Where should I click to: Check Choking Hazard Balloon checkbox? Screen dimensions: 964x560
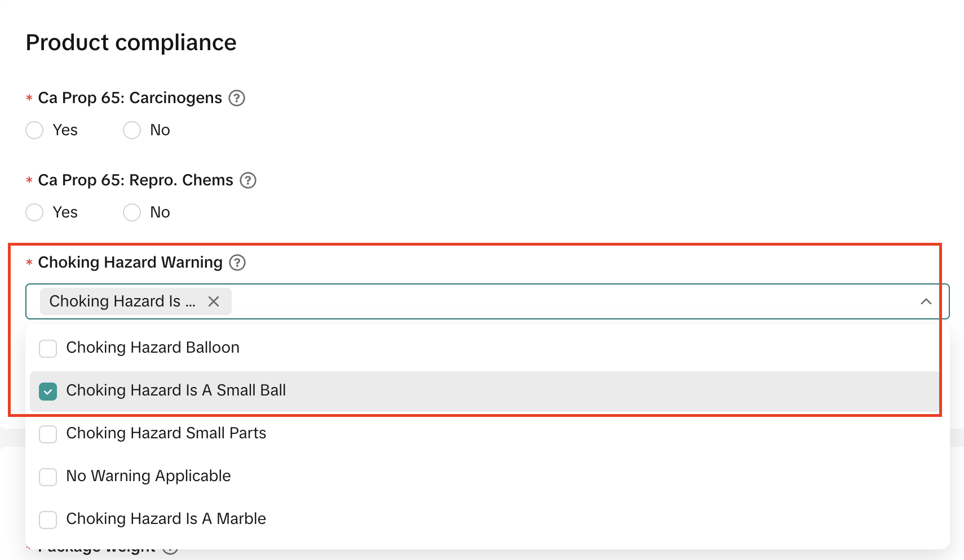coord(48,348)
